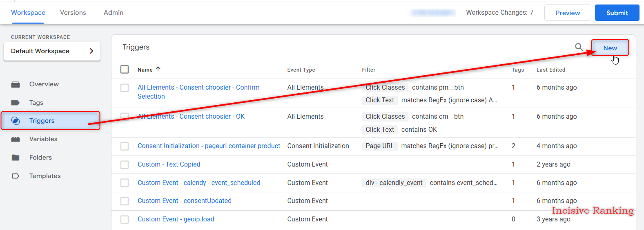Click the Last Edited column header
Image resolution: width=644 pixels, height=230 pixels.
click(551, 70)
